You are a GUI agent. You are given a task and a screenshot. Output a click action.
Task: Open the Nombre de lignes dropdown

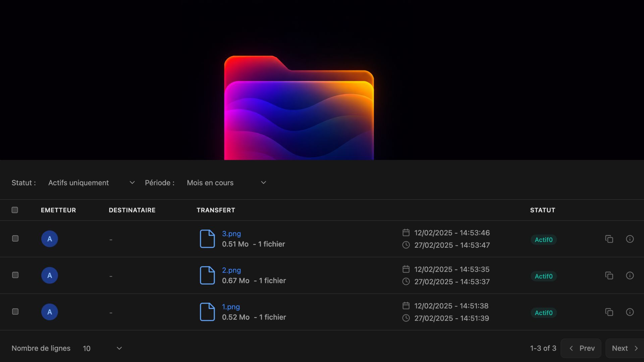point(102,348)
